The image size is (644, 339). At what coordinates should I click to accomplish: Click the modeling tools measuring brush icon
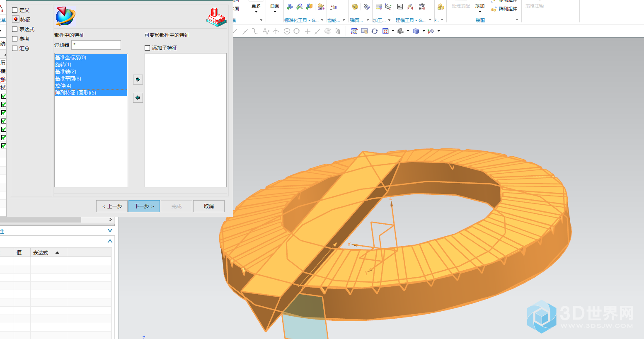click(410, 7)
